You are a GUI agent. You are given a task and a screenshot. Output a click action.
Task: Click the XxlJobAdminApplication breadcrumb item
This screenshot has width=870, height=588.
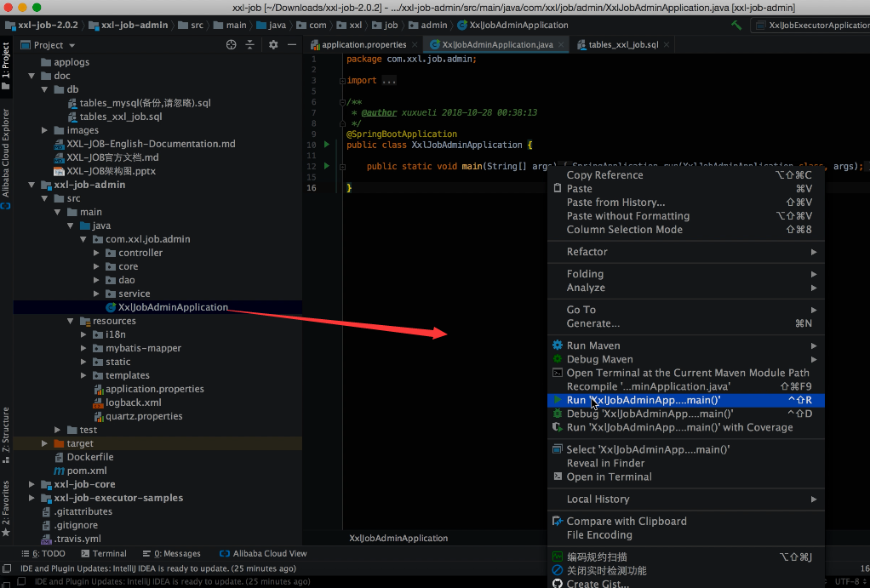point(512,25)
